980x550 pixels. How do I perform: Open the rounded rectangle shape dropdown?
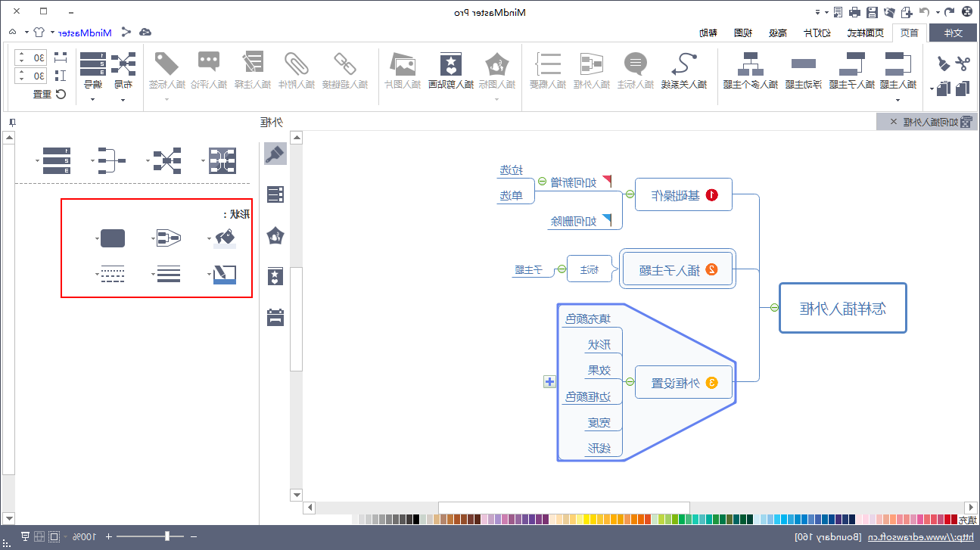96,238
